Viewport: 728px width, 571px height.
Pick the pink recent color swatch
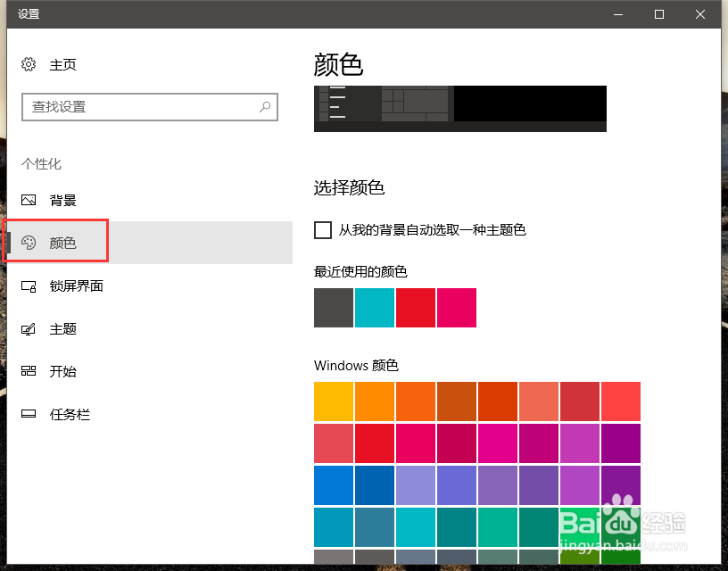[x=457, y=308]
